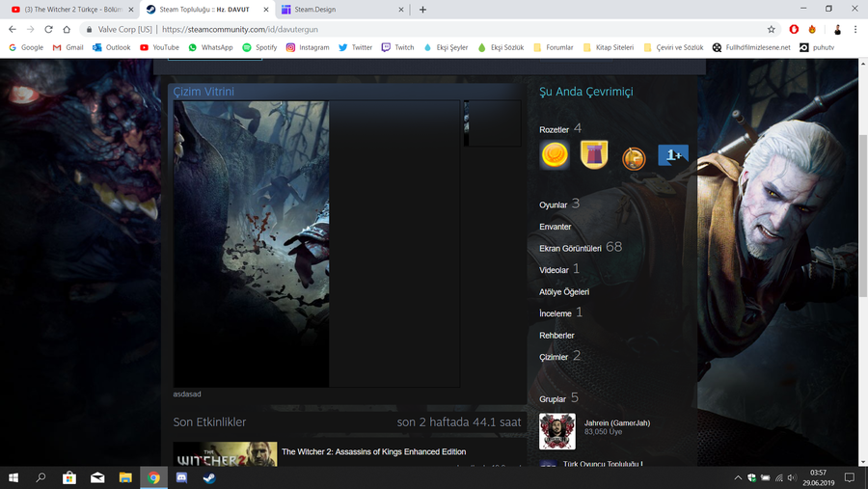868x489 pixels.
Task: Bookmark this page with the star icon
Action: 772,29
